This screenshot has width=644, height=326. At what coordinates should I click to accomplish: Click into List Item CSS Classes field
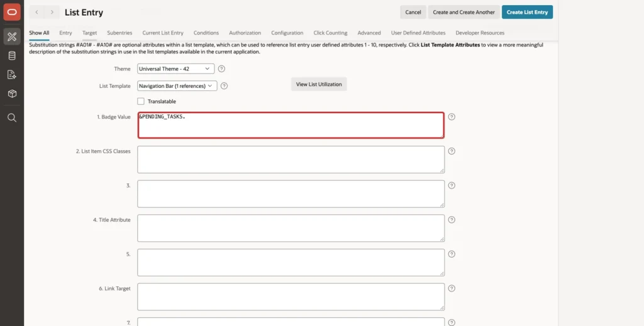coord(291,160)
